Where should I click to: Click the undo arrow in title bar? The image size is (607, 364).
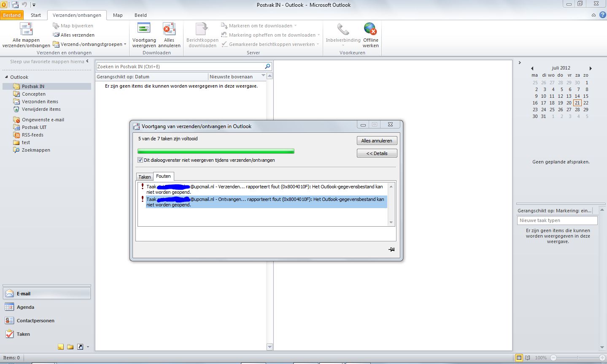[24, 5]
